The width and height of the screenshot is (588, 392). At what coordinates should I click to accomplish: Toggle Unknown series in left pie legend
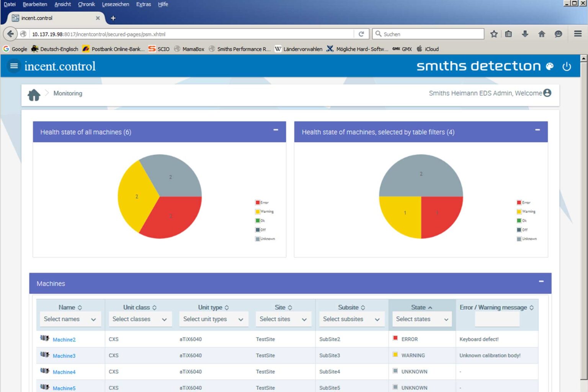click(265, 239)
